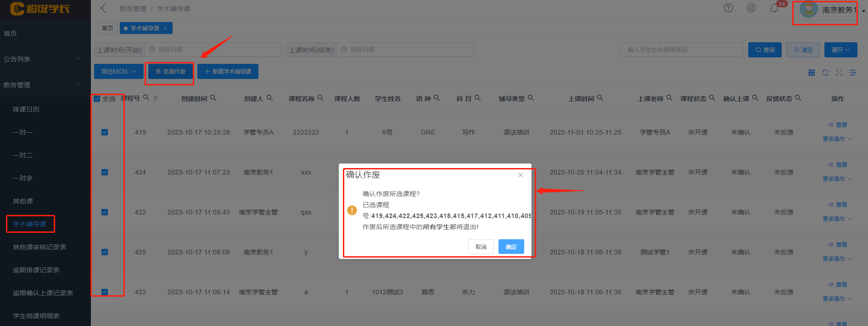Click the back arrow beside breadcrumb
This screenshot has width=868, height=326.
pos(103,8)
